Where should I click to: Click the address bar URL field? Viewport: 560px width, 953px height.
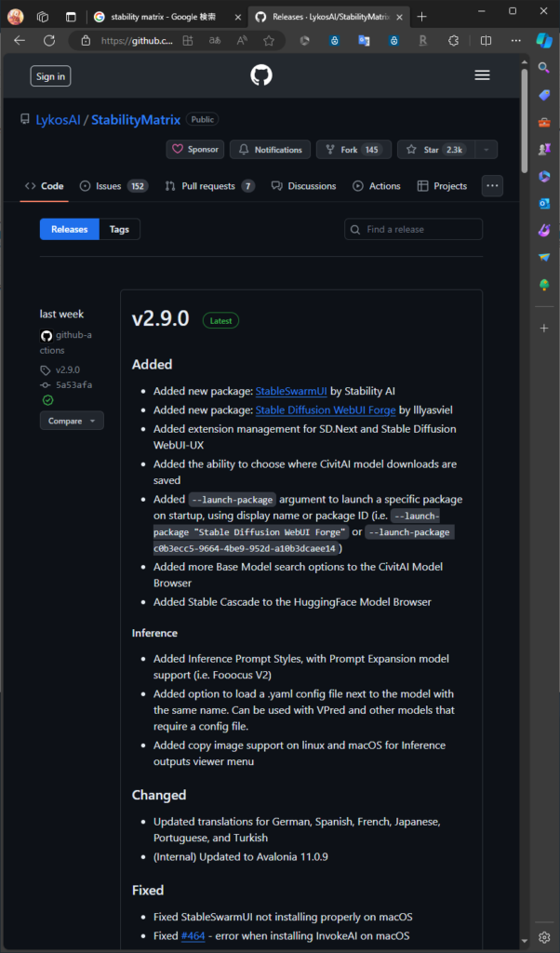137,41
